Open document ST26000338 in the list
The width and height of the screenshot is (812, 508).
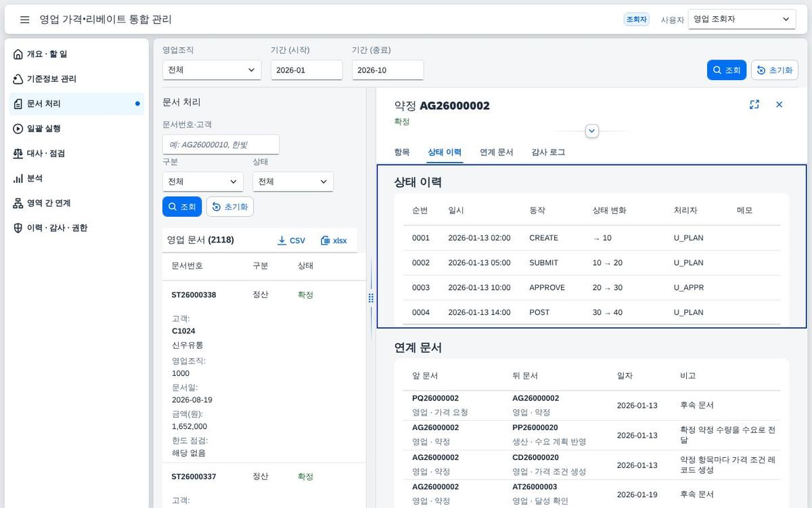(194, 295)
